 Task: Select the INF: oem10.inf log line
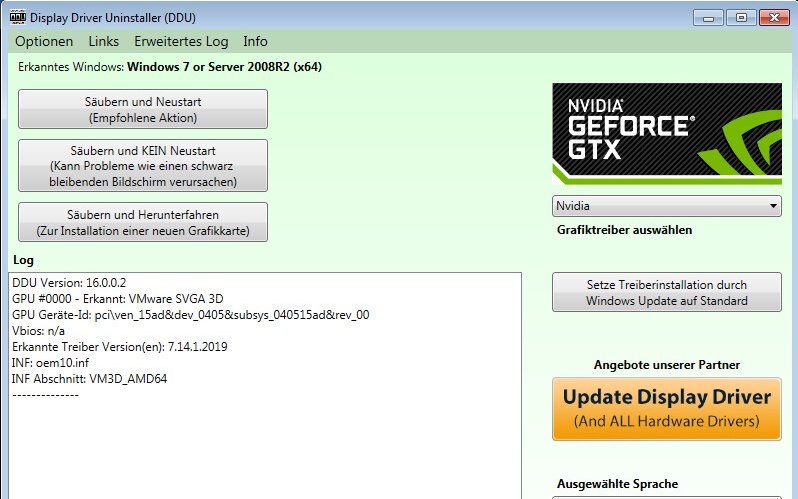pos(50,363)
